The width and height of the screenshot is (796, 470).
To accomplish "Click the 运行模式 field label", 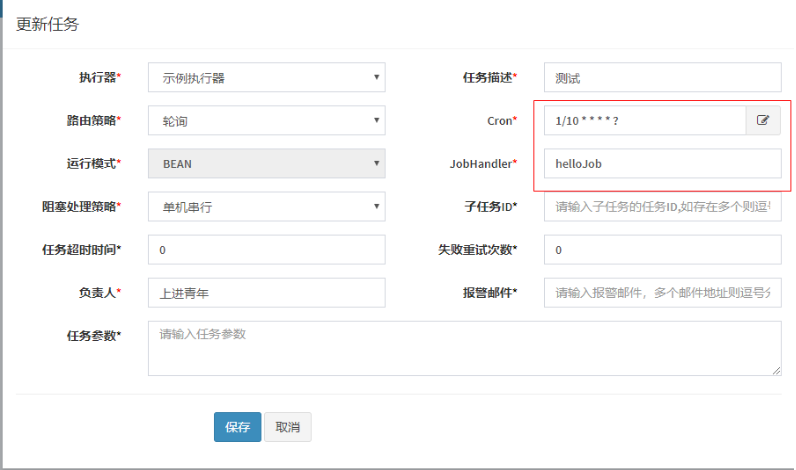I will [94, 163].
